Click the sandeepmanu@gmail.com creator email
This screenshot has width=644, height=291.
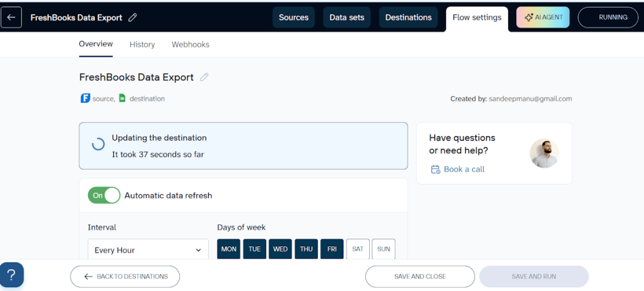(x=530, y=99)
